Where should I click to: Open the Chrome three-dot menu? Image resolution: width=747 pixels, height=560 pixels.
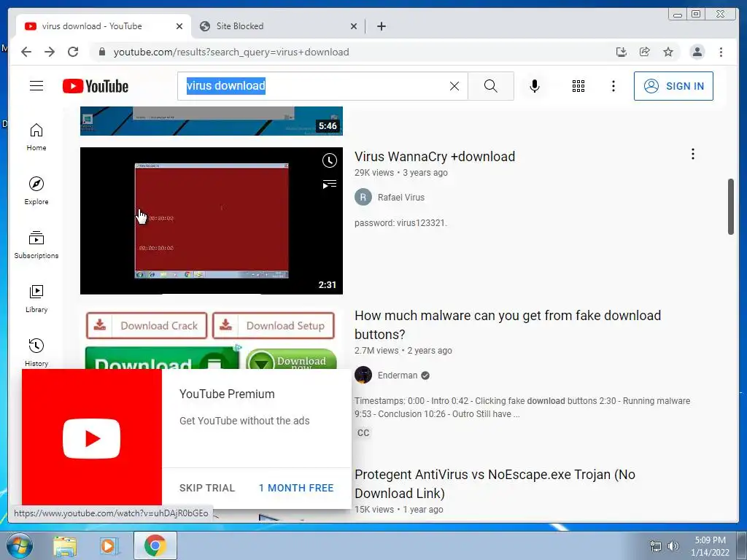721,52
